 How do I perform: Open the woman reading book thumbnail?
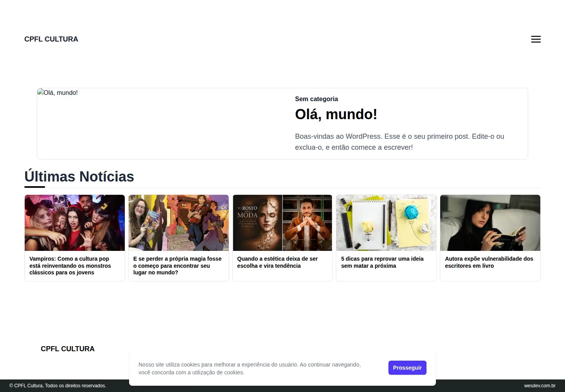tap(490, 223)
